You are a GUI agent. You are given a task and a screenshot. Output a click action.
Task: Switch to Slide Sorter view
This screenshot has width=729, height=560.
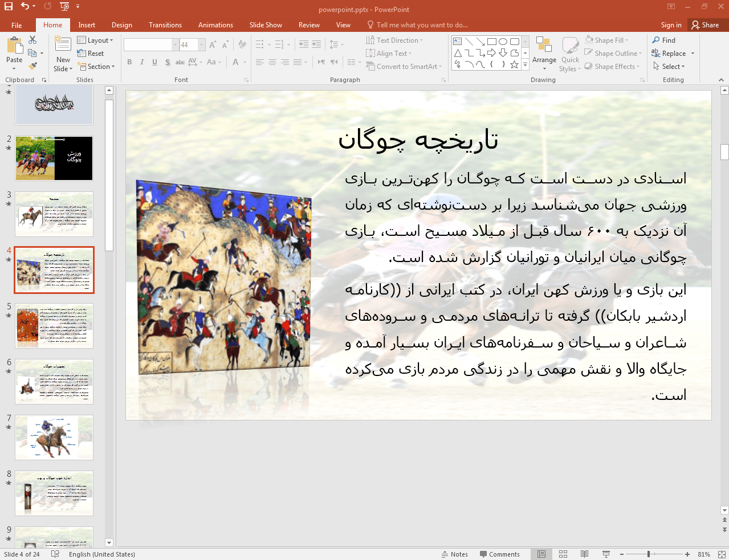coord(563,554)
